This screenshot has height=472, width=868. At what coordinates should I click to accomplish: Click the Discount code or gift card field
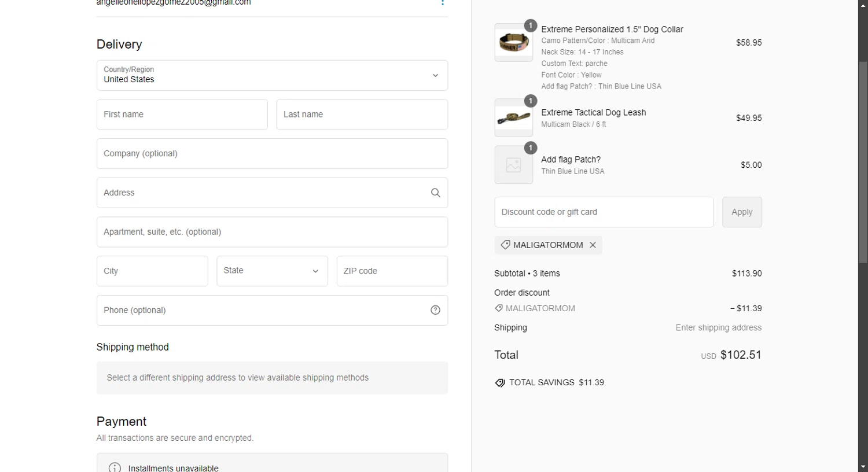[604, 212]
